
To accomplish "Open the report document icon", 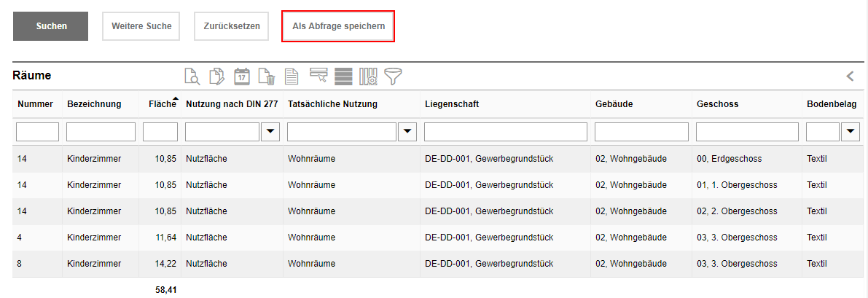I will 292,77.
